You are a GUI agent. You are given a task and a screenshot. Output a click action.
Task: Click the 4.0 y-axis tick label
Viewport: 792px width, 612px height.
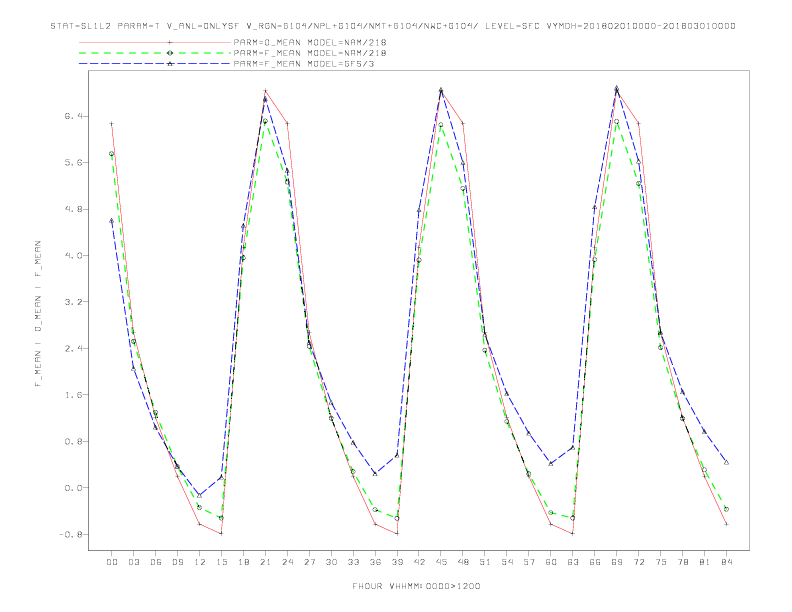tap(73, 256)
